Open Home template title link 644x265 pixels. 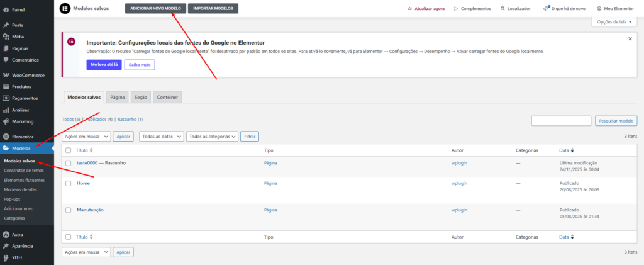(83, 183)
